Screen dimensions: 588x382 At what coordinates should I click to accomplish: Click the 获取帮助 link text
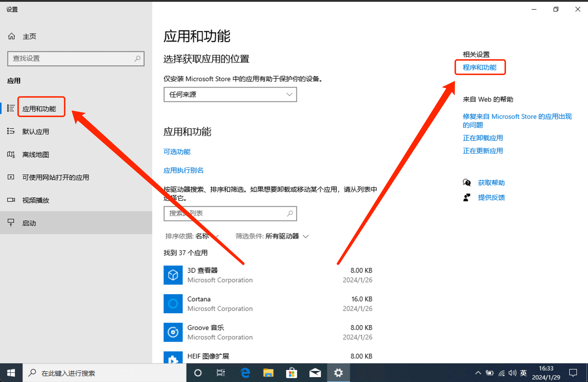pos(491,183)
